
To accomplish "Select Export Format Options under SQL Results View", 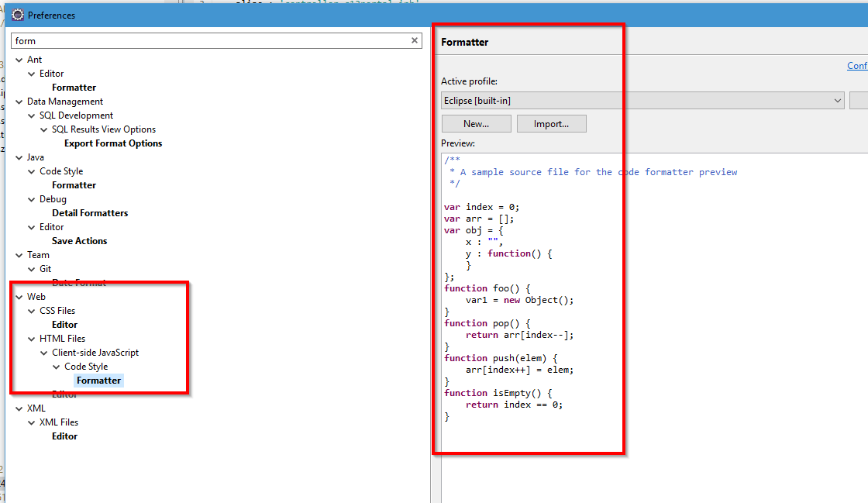I will click(x=112, y=143).
